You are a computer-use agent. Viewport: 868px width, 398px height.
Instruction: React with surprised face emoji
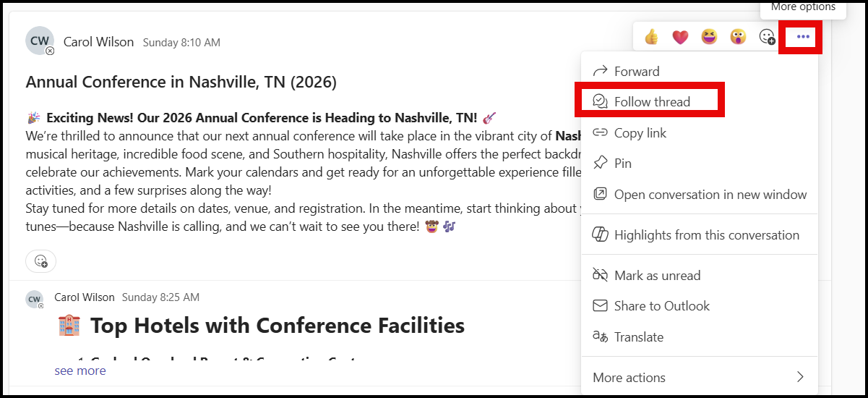point(738,37)
